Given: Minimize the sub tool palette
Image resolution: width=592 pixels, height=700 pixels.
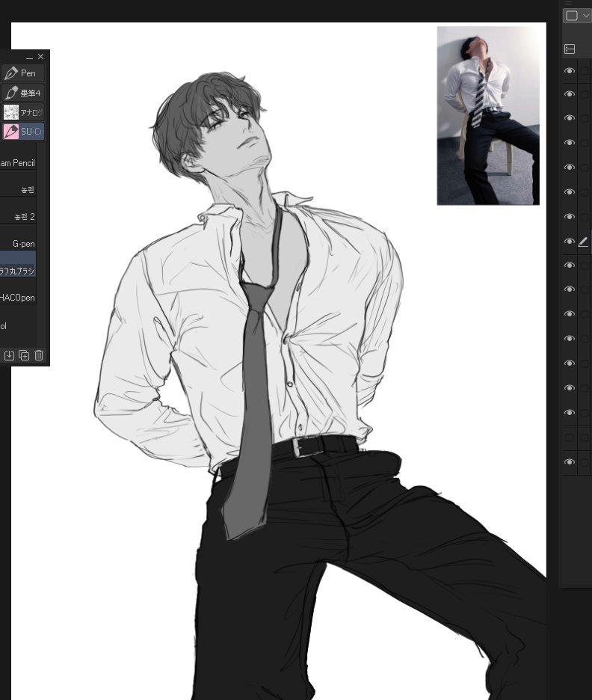Looking at the screenshot, I should pos(29,58).
